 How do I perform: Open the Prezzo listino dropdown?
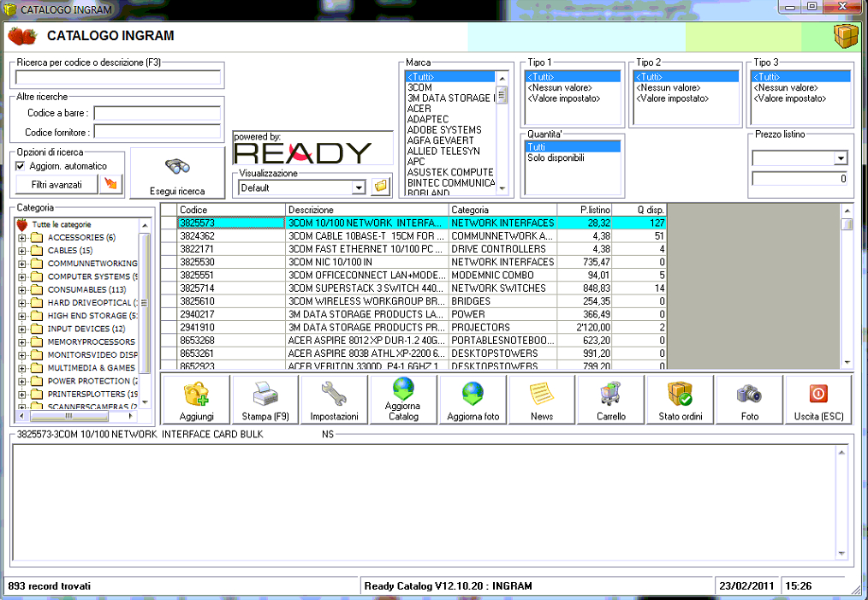(x=840, y=158)
